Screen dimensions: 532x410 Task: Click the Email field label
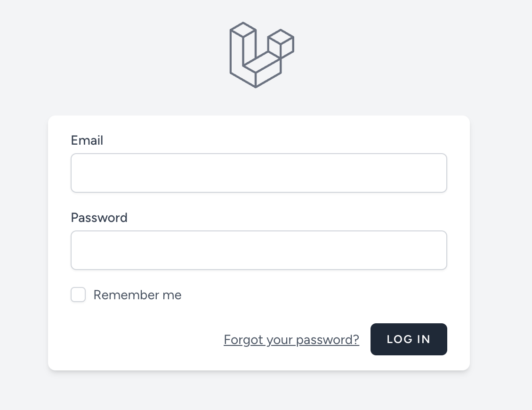pyautogui.click(x=87, y=140)
